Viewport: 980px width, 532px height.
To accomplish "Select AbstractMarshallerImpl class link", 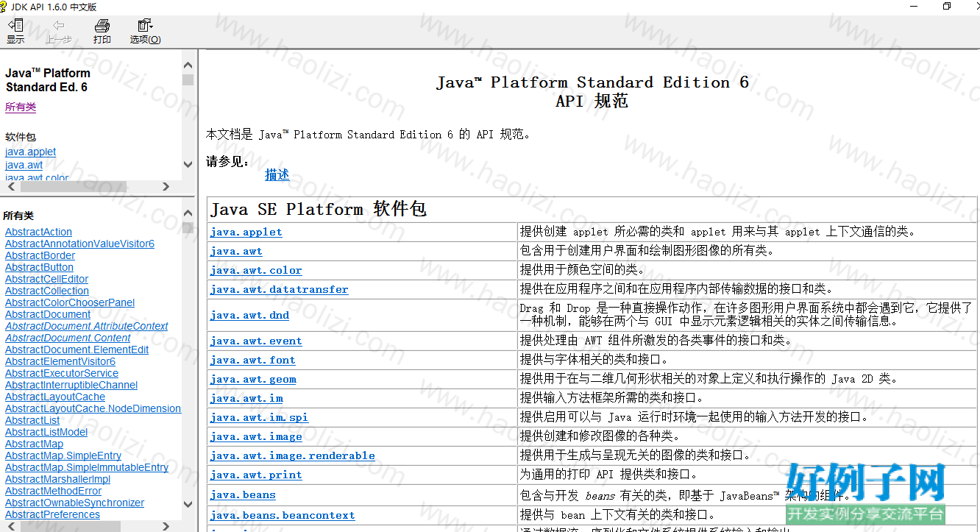I will pos(57,479).
